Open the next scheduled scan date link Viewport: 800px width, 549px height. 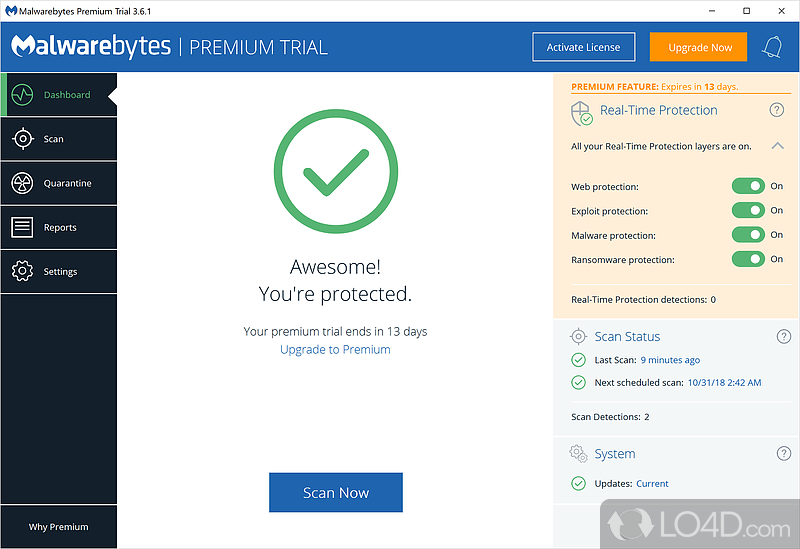point(724,383)
